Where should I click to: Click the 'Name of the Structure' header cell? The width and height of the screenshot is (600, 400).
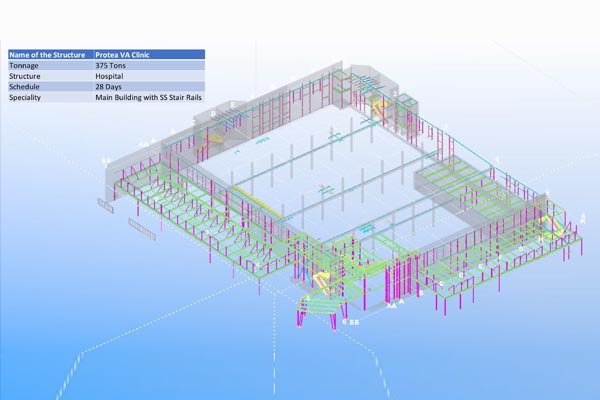click(48, 54)
